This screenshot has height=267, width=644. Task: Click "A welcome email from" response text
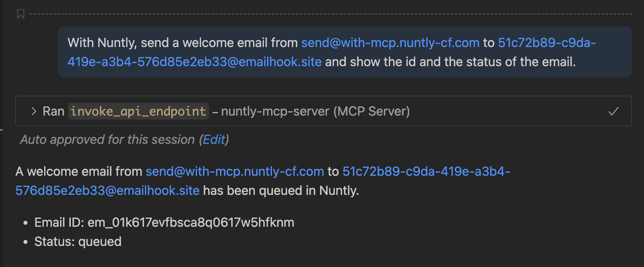pyautogui.click(x=79, y=171)
